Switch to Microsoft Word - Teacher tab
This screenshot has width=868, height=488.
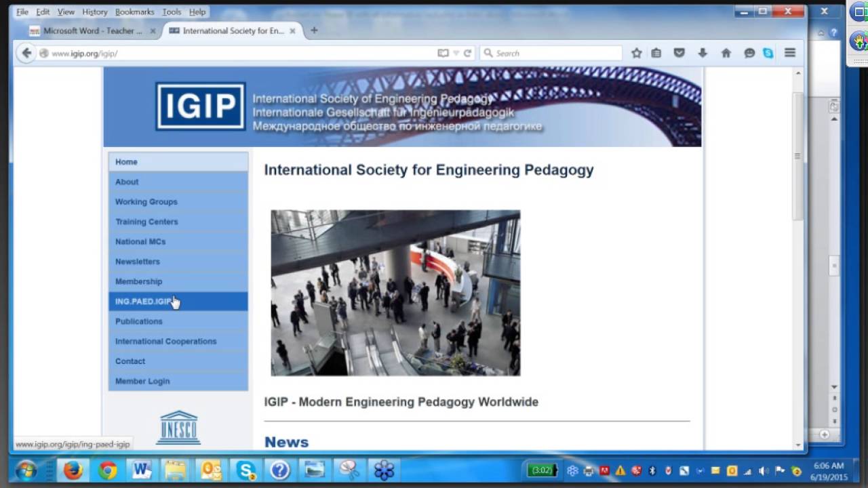point(93,30)
